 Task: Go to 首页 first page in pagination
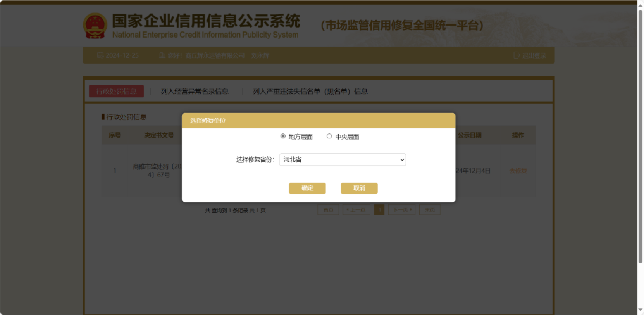tap(328, 210)
